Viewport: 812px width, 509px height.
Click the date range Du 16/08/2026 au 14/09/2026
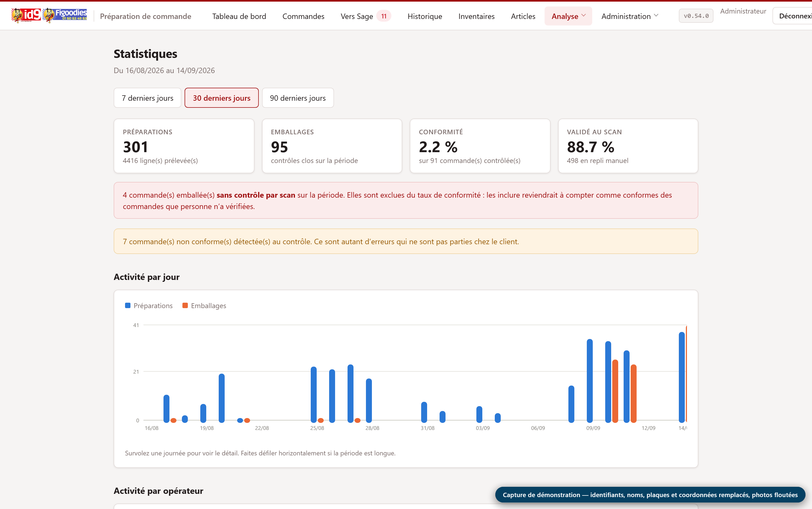click(164, 70)
